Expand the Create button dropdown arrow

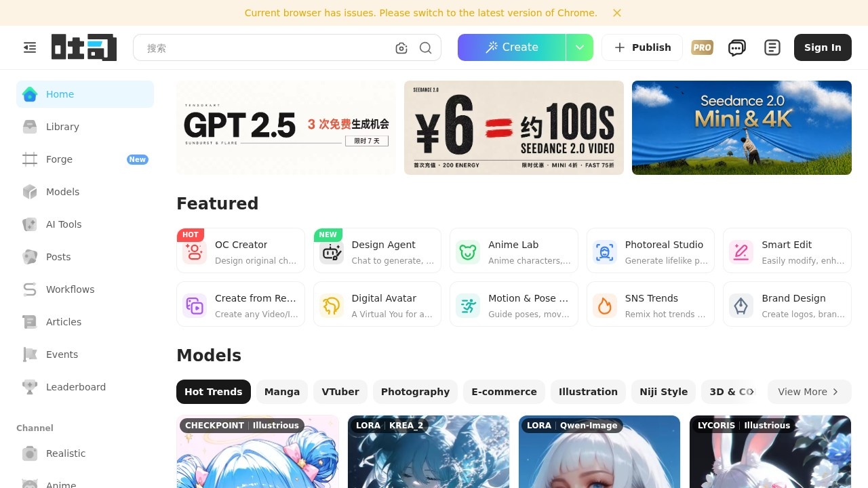point(580,47)
